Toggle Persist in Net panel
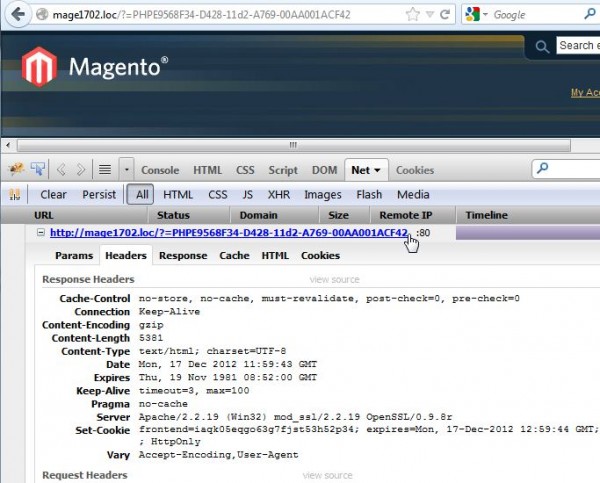The height and width of the screenshot is (483, 600). [99, 194]
